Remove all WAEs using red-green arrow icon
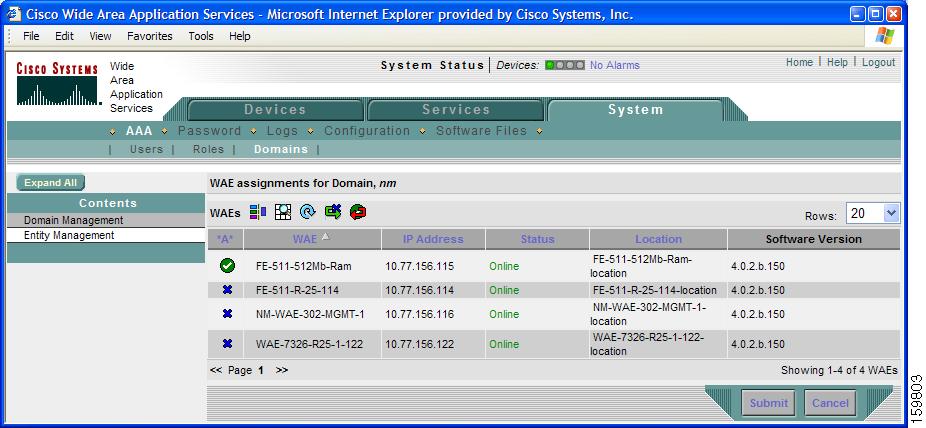The width and height of the screenshot is (926, 428). (x=358, y=212)
